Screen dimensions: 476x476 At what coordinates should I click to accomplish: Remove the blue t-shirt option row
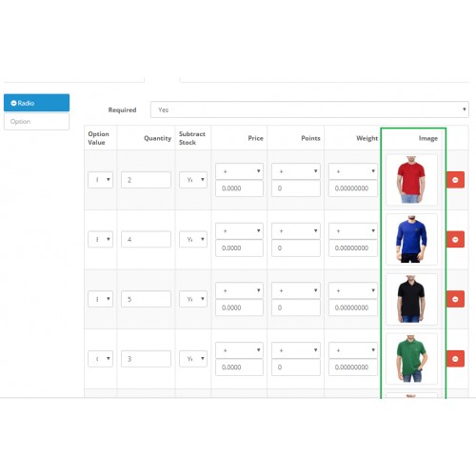click(x=455, y=239)
